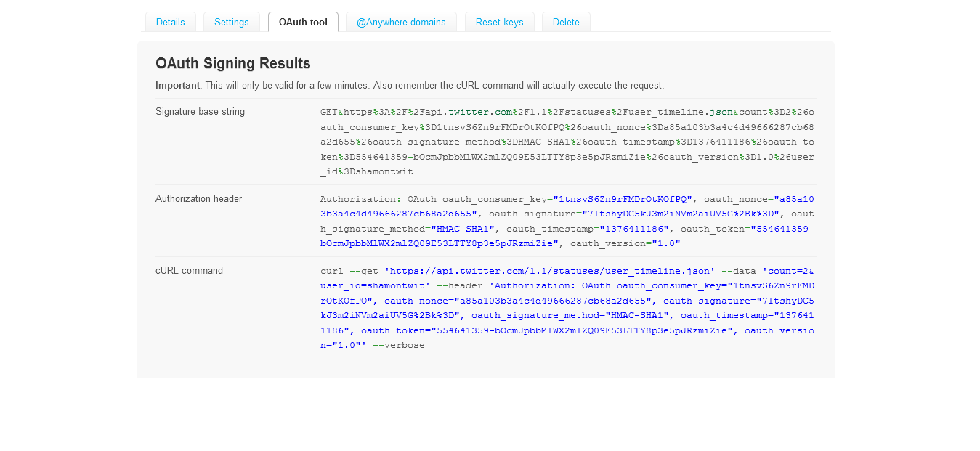Click the Authorization header label
Image resolution: width=980 pixels, height=451 pixels.
tap(199, 198)
